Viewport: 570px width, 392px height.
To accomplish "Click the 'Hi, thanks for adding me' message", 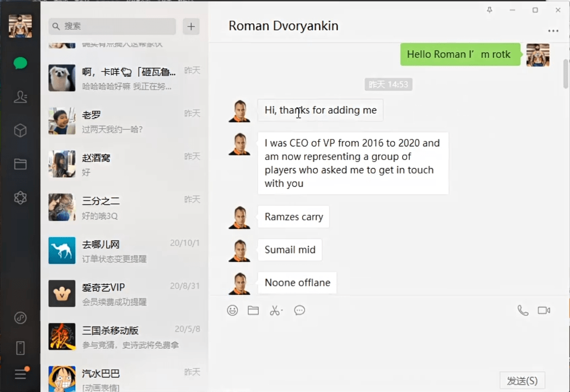I will tap(320, 110).
